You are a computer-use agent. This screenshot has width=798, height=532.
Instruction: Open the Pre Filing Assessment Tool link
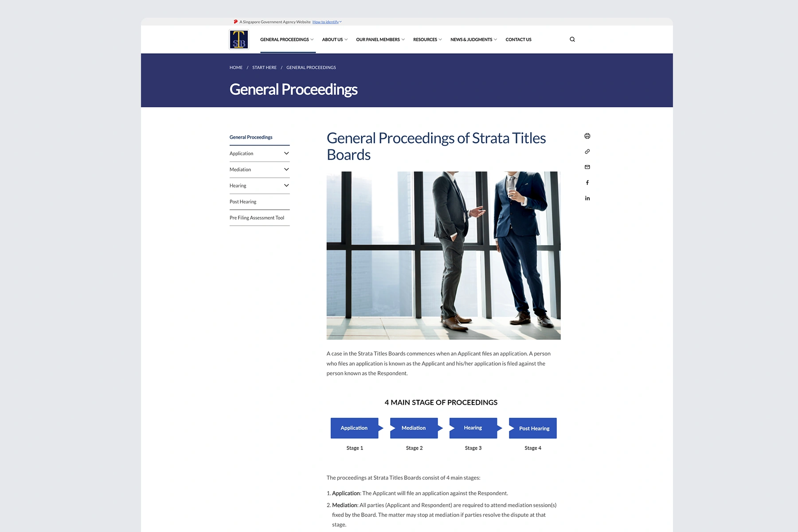click(257, 218)
